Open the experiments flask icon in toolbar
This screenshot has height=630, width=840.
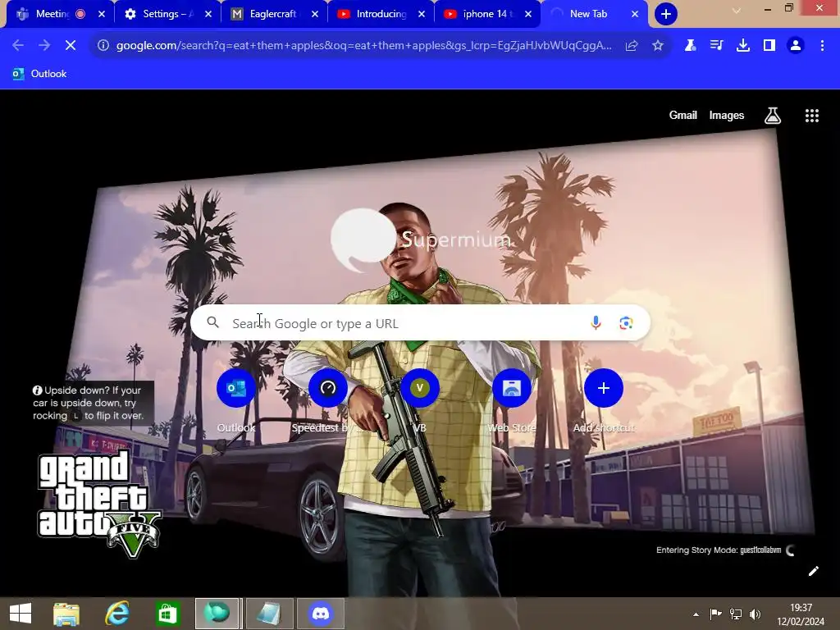click(690, 46)
